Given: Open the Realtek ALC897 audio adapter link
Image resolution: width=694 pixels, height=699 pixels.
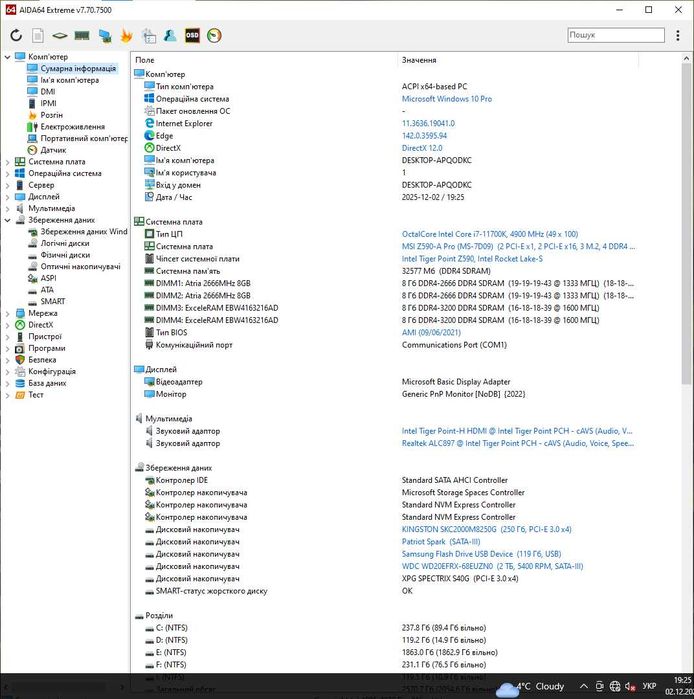Looking at the screenshot, I should point(517,444).
